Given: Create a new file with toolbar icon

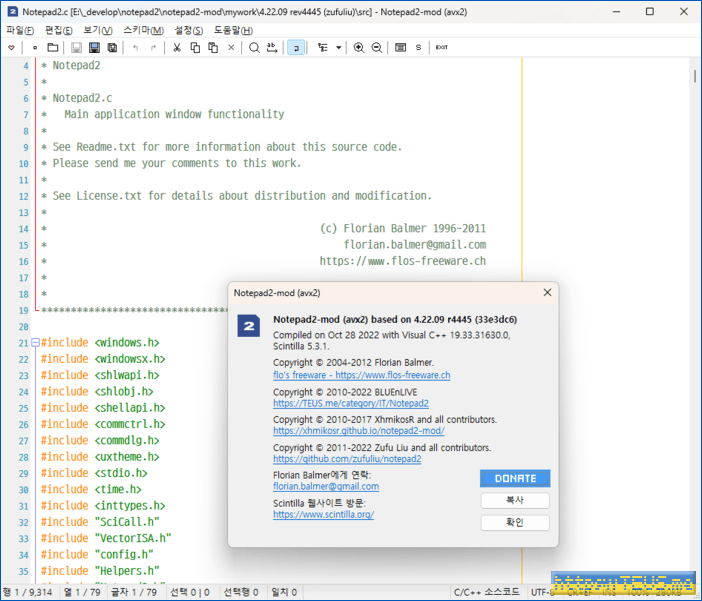Looking at the screenshot, I should pyautogui.click(x=35, y=47).
